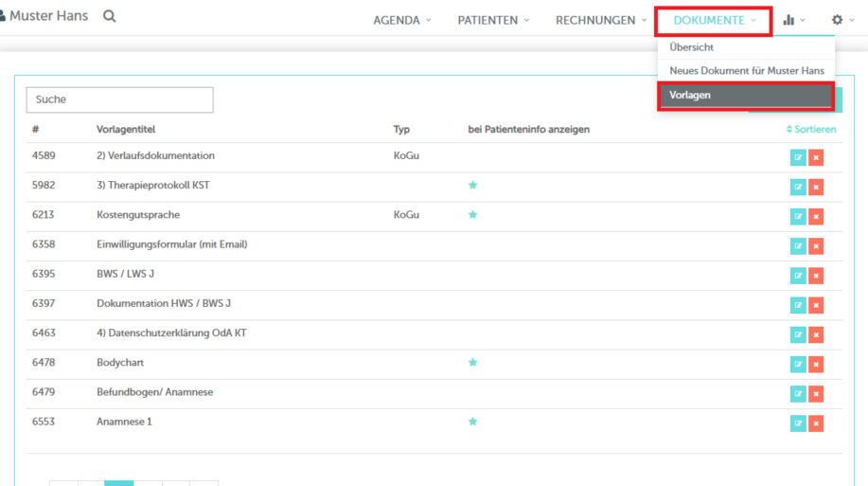Click the template title Bodychart
The height and width of the screenshot is (486, 868).
tap(120, 363)
